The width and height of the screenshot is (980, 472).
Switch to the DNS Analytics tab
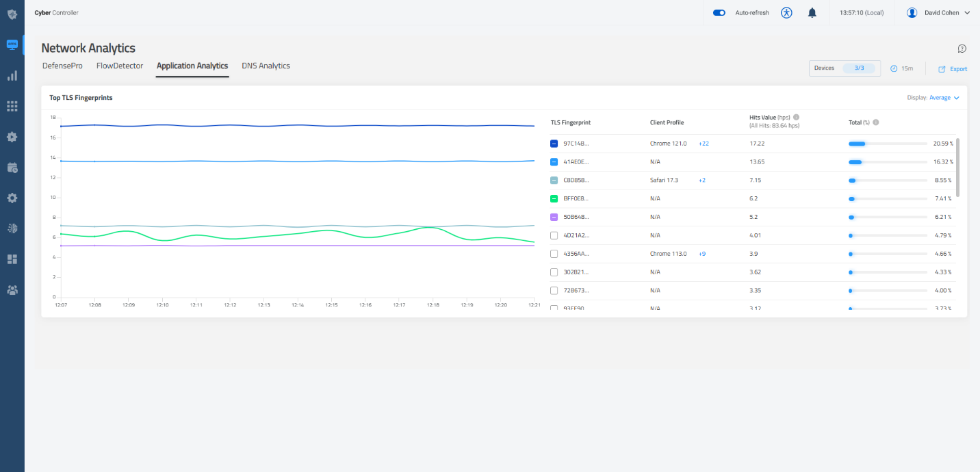coord(266,66)
